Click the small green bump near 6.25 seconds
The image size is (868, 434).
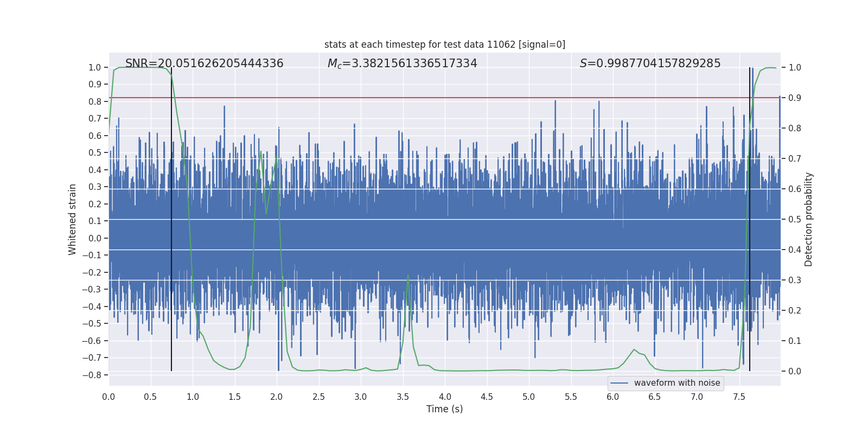(634, 349)
